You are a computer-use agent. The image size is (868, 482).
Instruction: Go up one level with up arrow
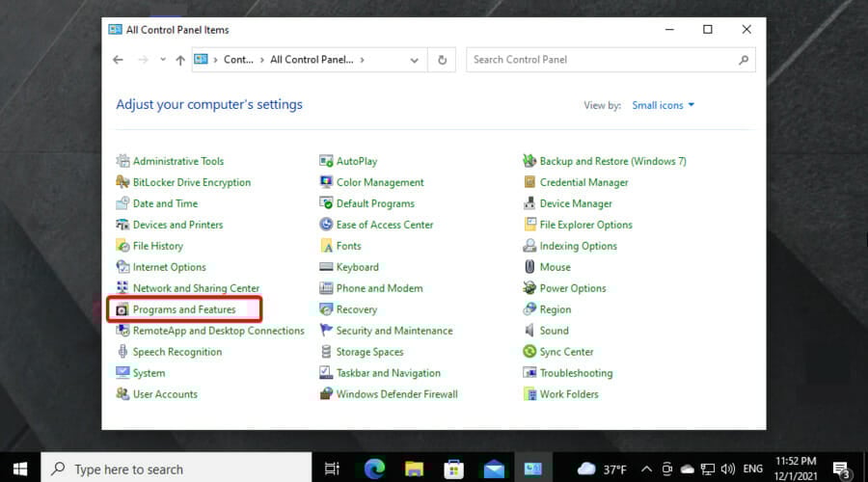click(x=180, y=60)
